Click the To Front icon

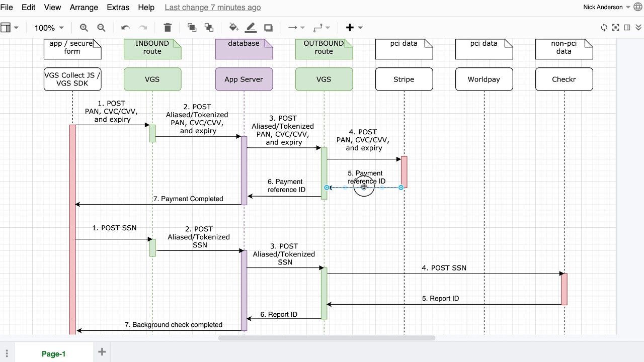coord(192,28)
